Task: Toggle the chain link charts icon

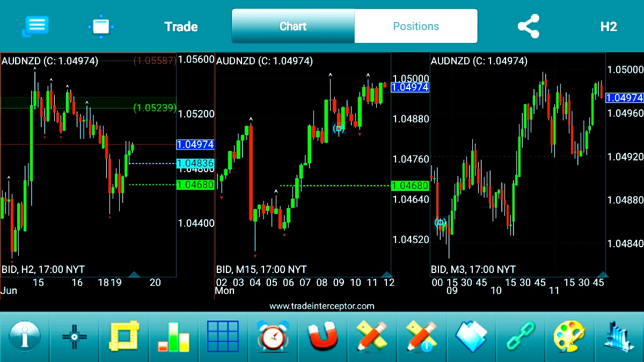Action: point(520,337)
